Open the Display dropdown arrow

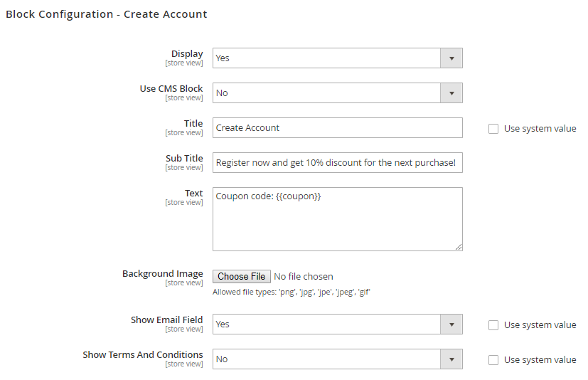click(451, 58)
